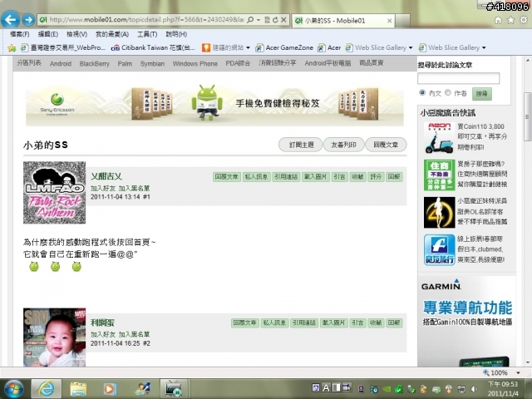The height and width of the screenshot is (399, 532).
Task: Click the page vertical scrollbar thumb
Action: tap(528, 116)
